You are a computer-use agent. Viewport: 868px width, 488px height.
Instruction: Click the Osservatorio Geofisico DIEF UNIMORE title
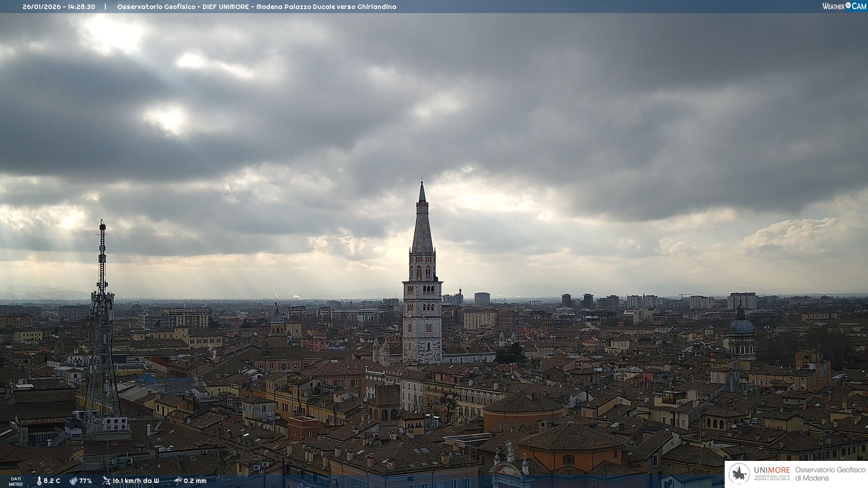256,7
